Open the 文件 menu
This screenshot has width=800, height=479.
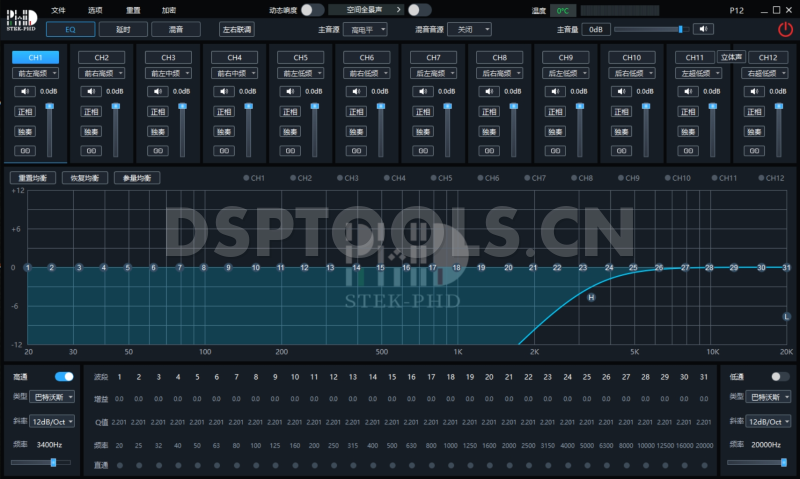click(x=58, y=10)
